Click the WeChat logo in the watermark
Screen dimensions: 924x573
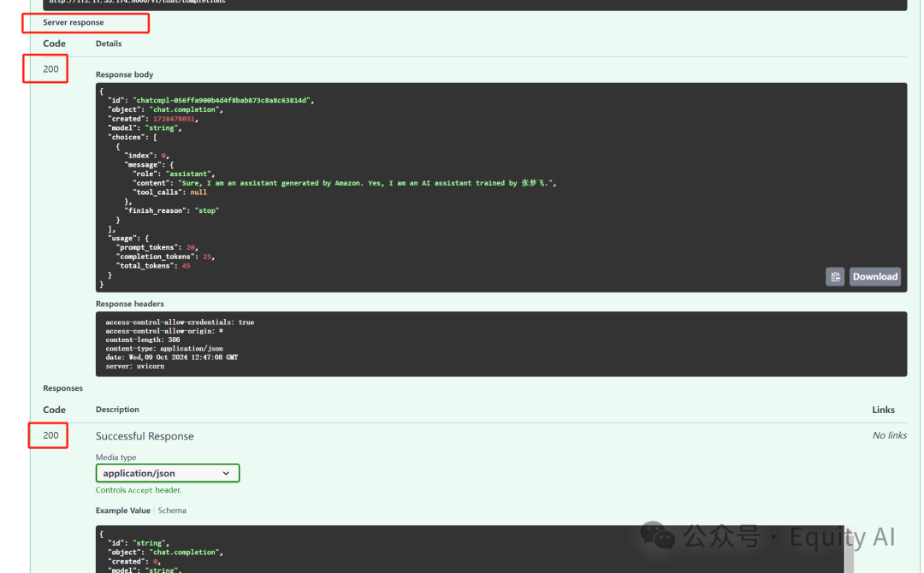point(657,536)
